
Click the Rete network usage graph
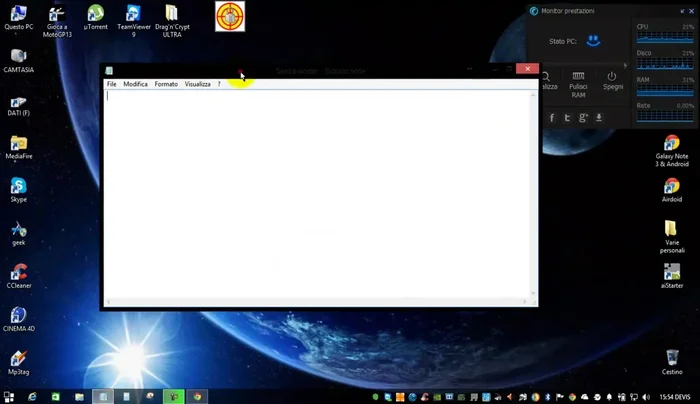tap(665, 116)
